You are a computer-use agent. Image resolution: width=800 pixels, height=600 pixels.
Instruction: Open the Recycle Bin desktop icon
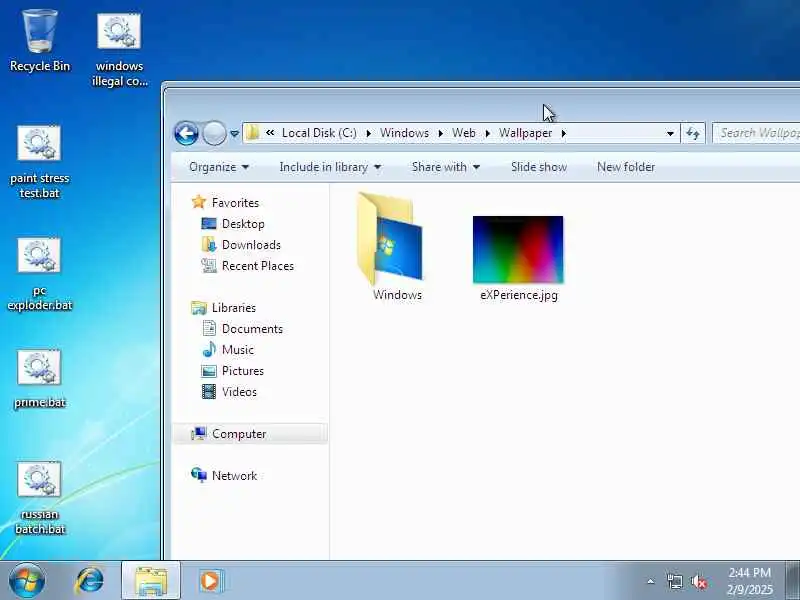40,41
